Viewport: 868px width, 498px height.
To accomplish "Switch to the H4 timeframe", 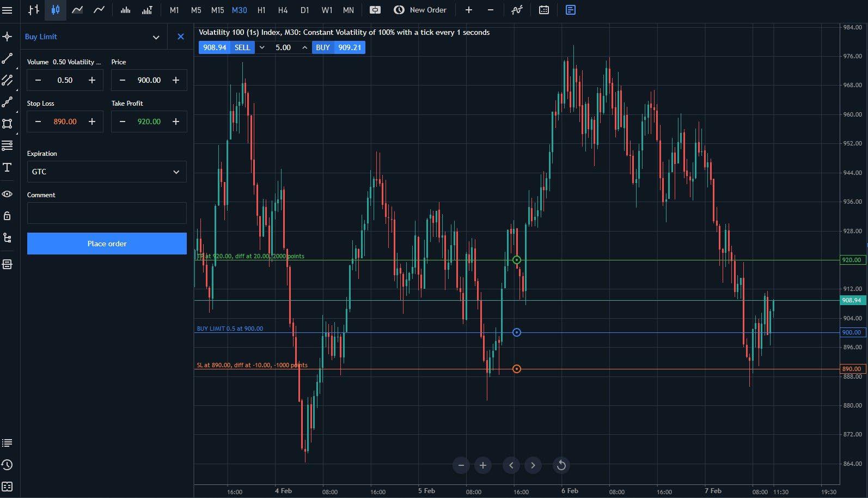I will click(x=283, y=10).
